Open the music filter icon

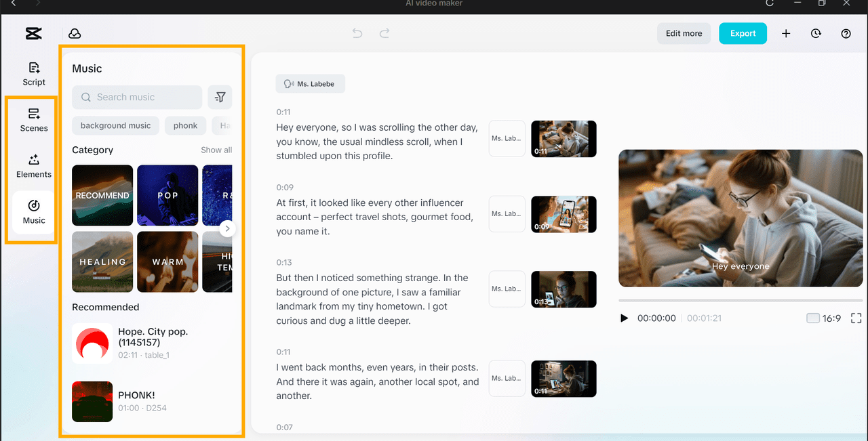pos(220,98)
